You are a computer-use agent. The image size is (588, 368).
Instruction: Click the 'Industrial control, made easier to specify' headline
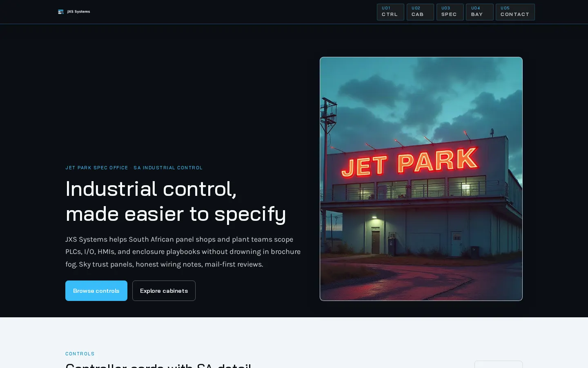[x=176, y=201]
